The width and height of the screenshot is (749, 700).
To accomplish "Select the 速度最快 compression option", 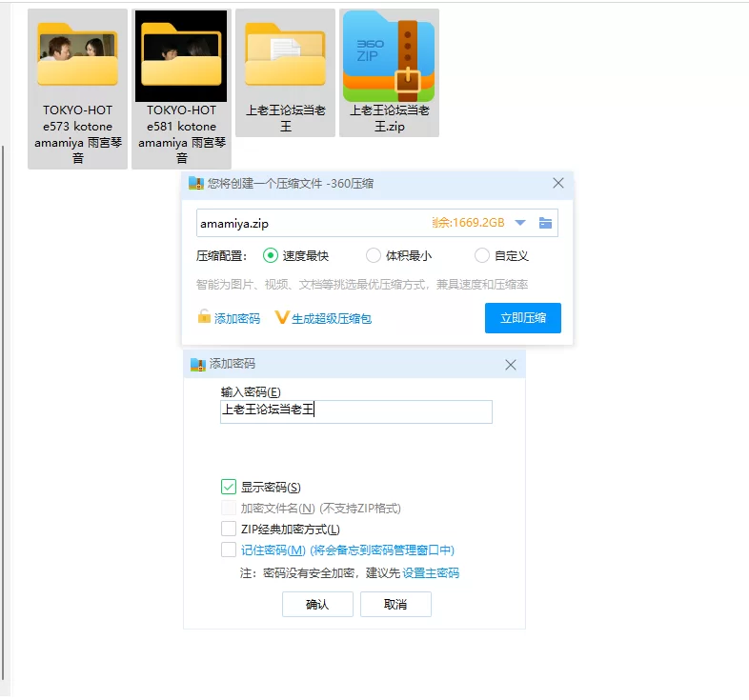I will (x=270, y=255).
